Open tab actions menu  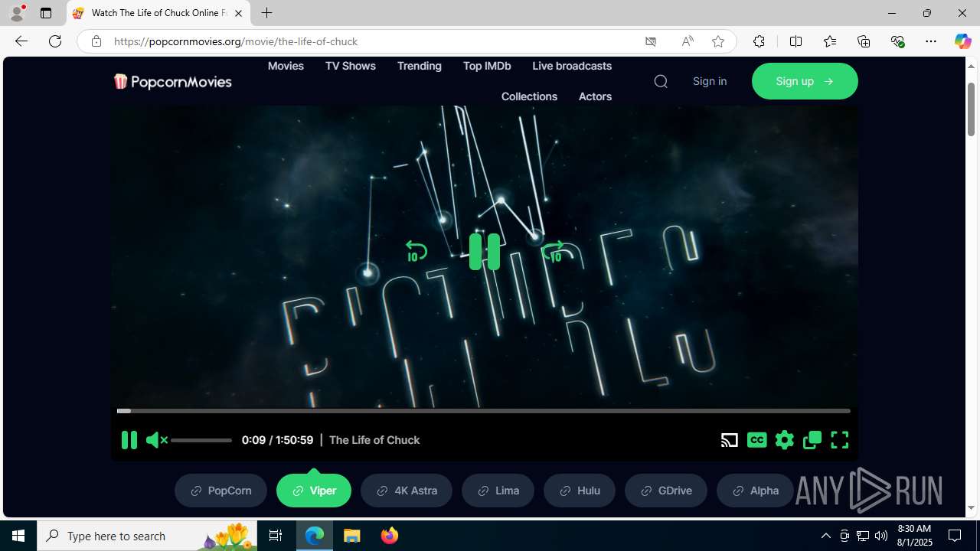pos(46,13)
